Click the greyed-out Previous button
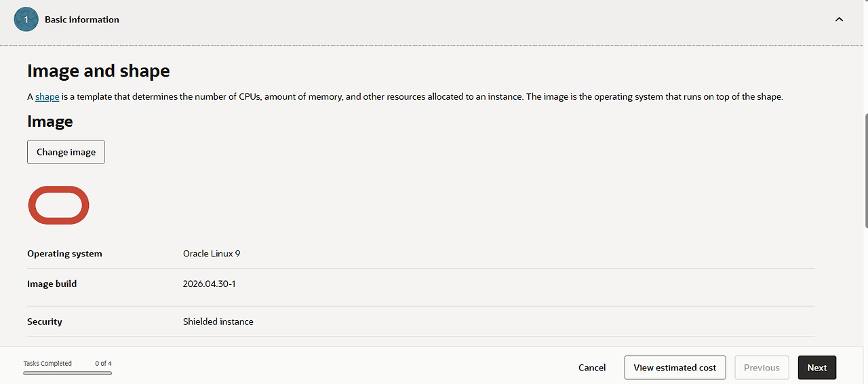 762,368
